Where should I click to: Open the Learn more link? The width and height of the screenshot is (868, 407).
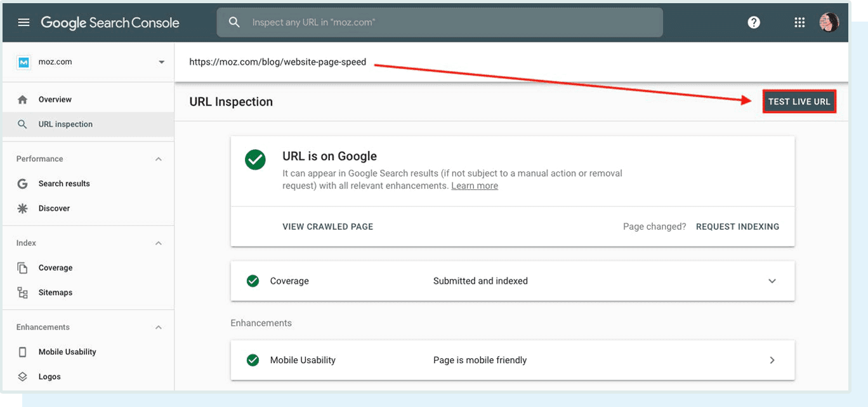[474, 185]
